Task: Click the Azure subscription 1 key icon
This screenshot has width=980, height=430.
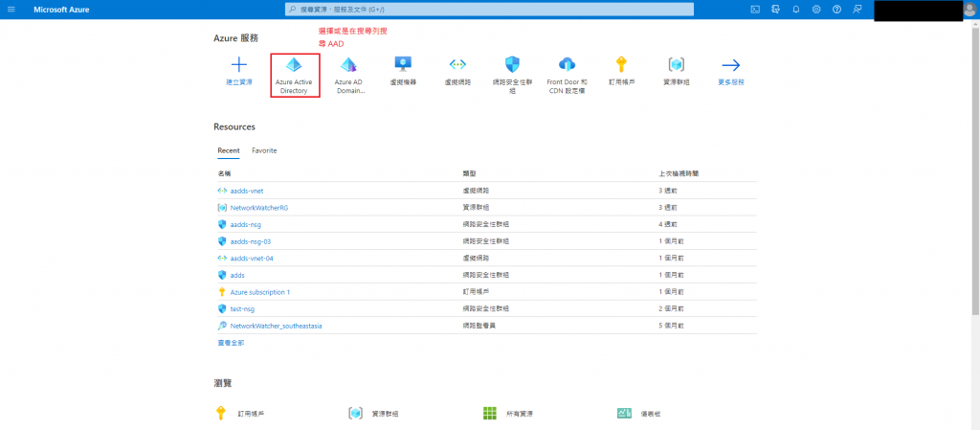Action: click(x=221, y=292)
